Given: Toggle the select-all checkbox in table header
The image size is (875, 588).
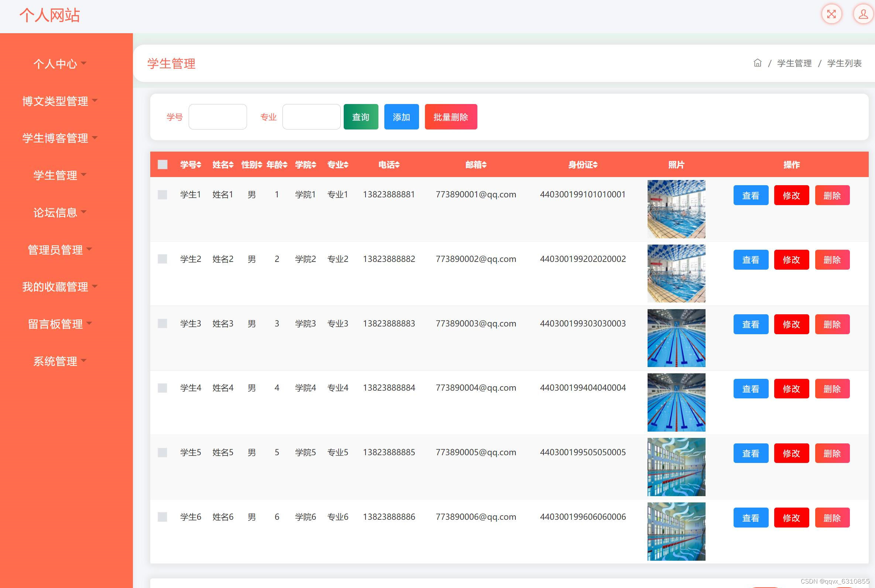Looking at the screenshot, I should click(162, 165).
